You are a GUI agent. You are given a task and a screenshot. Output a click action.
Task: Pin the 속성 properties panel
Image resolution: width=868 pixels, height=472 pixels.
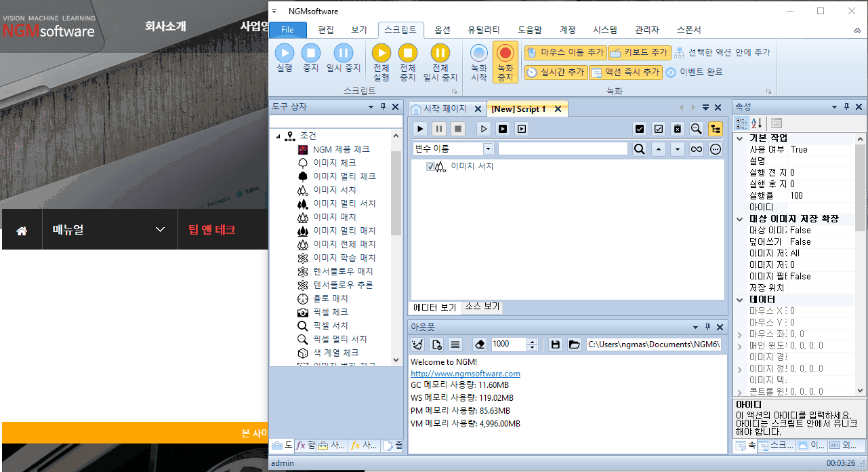coord(846,107)
